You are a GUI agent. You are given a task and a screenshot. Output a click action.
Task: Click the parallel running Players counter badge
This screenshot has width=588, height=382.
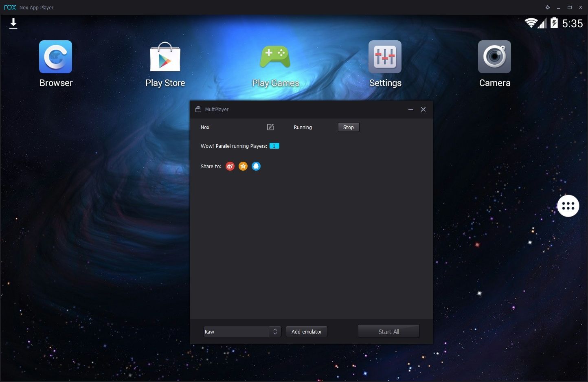tap(274, 146)
